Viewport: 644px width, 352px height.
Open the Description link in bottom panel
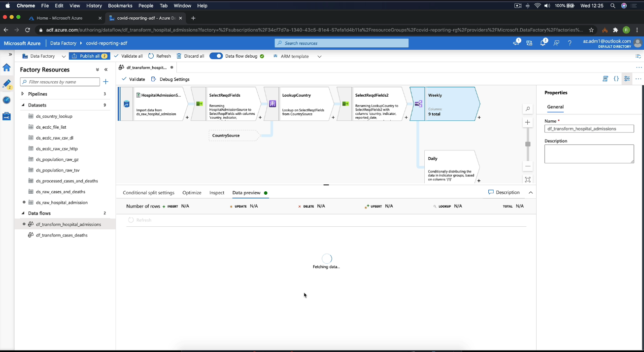pyautogui.click(x=504, y=192)
